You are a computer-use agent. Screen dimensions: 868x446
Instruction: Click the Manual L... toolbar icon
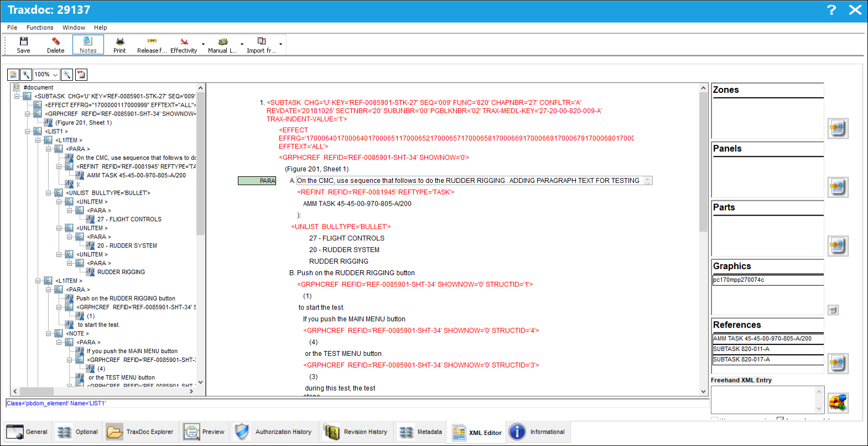pos(222,45)
